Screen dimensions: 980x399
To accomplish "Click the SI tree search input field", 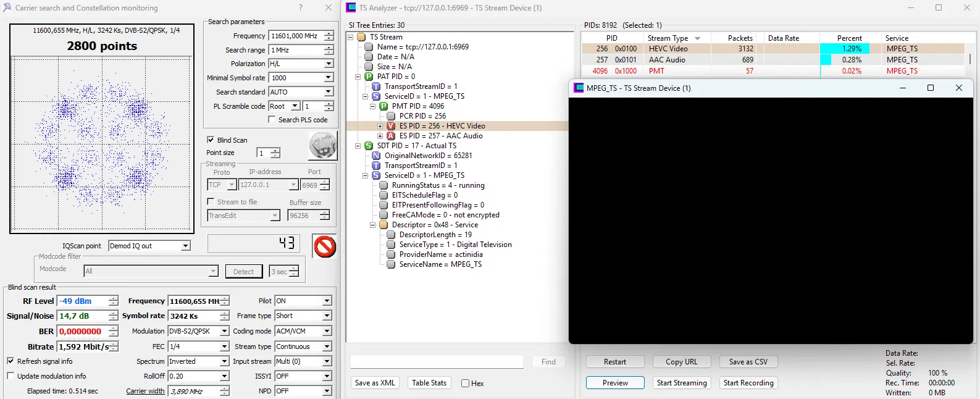I will coord(437,362).
